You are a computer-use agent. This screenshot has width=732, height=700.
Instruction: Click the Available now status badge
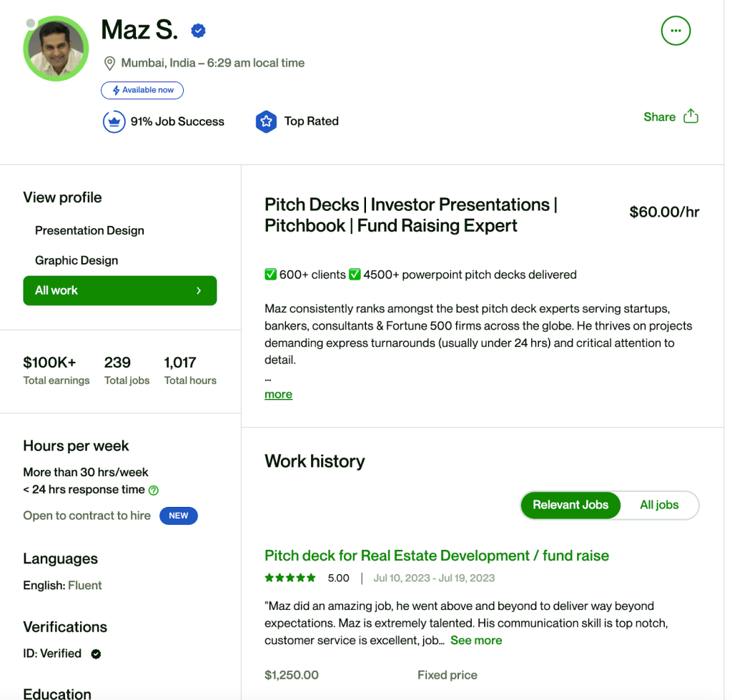coord(142,90)
